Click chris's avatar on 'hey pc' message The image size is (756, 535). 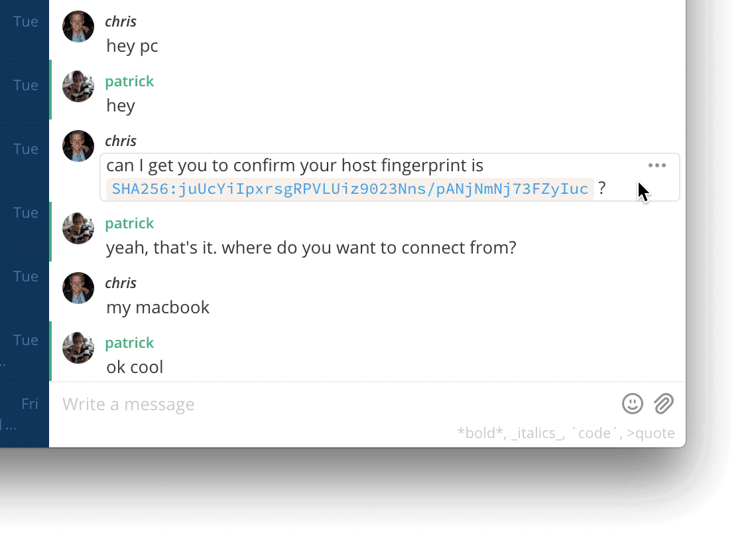point(78,27)
